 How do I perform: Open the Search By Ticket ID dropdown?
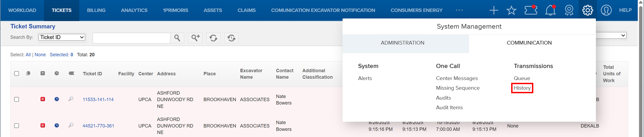(x=62, y=37)
